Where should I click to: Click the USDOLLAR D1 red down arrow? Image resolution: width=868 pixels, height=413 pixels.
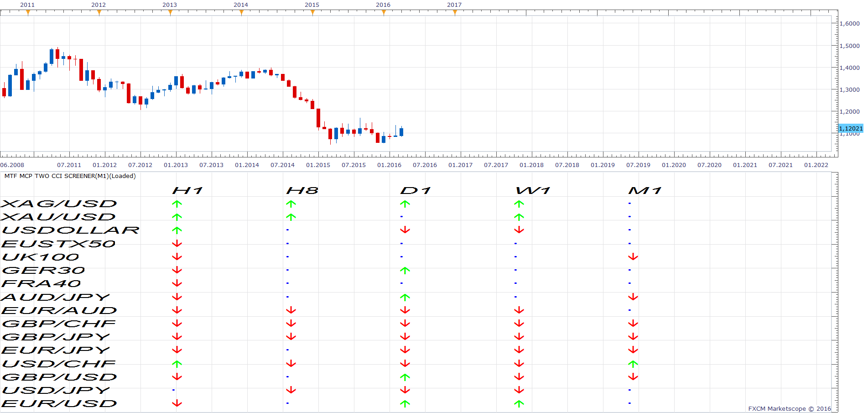(405, 230)
